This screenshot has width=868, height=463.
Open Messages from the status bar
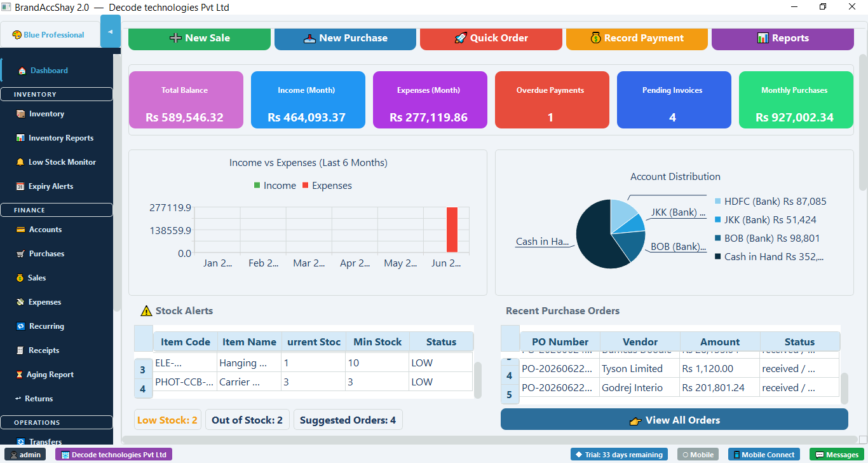coord(837,455)
